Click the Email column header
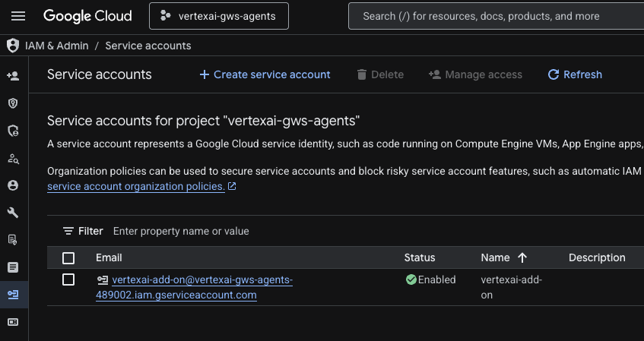Viewport: 644px width, 341px height. coord(109,257)
